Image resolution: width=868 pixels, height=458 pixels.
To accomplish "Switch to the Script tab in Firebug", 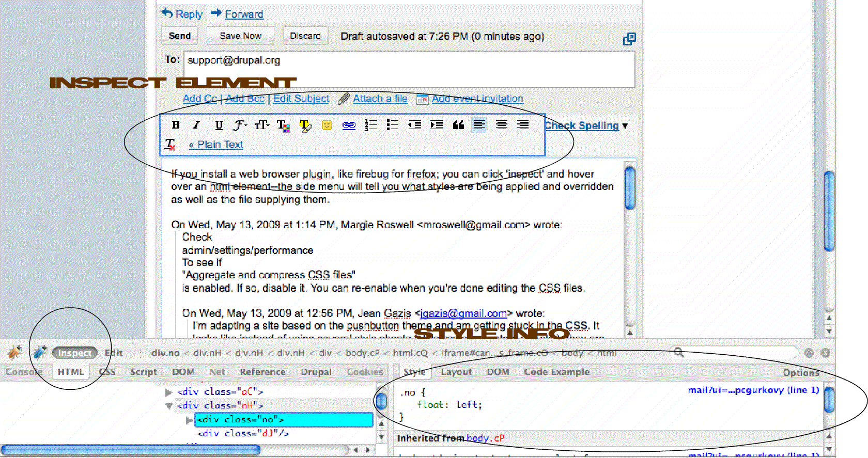I will point(143,372).
